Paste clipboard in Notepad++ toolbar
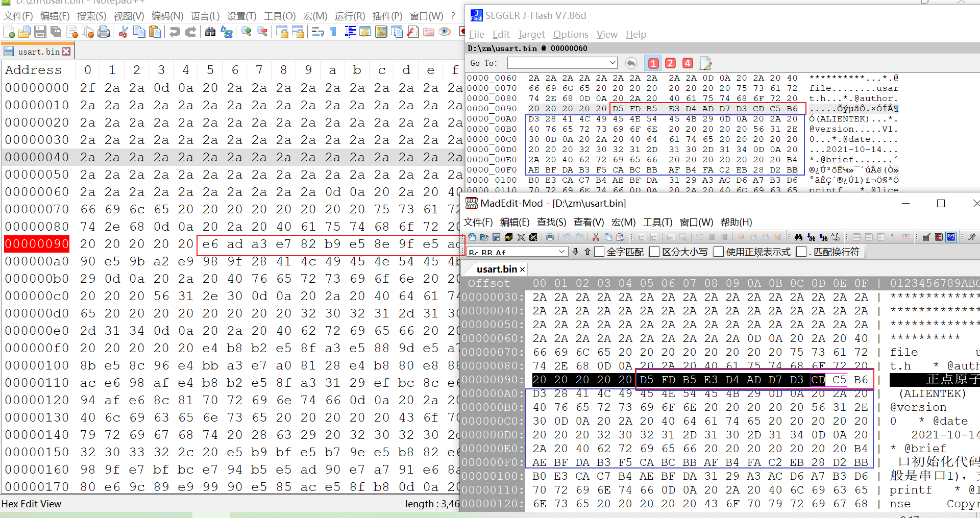 [155, 32]
